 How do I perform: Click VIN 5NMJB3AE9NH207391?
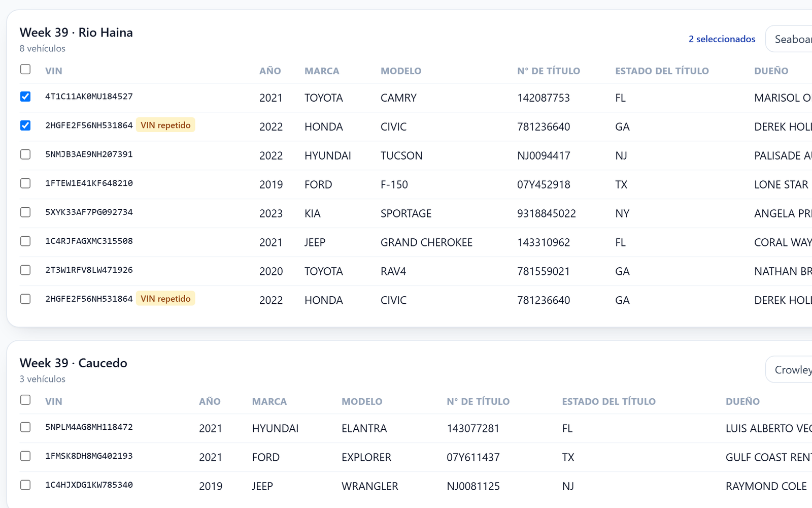click(89, 154)
